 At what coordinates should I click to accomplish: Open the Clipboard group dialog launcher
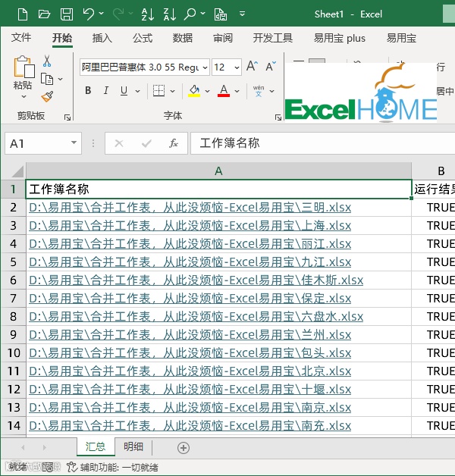[67, 117]
